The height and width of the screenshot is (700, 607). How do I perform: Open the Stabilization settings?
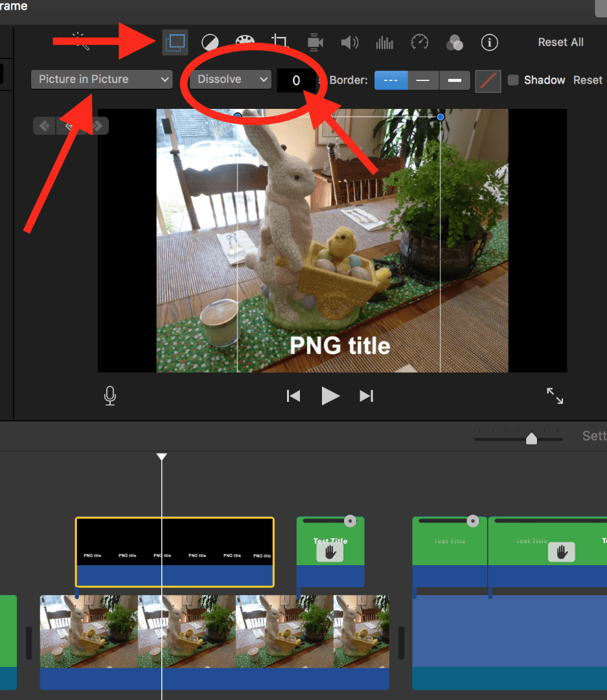[x=315, y=43]
